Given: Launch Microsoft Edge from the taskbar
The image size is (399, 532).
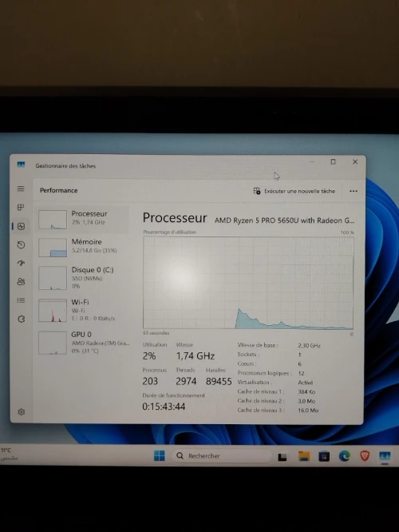Looking at the screenshot, I should (x=345, y=456).
